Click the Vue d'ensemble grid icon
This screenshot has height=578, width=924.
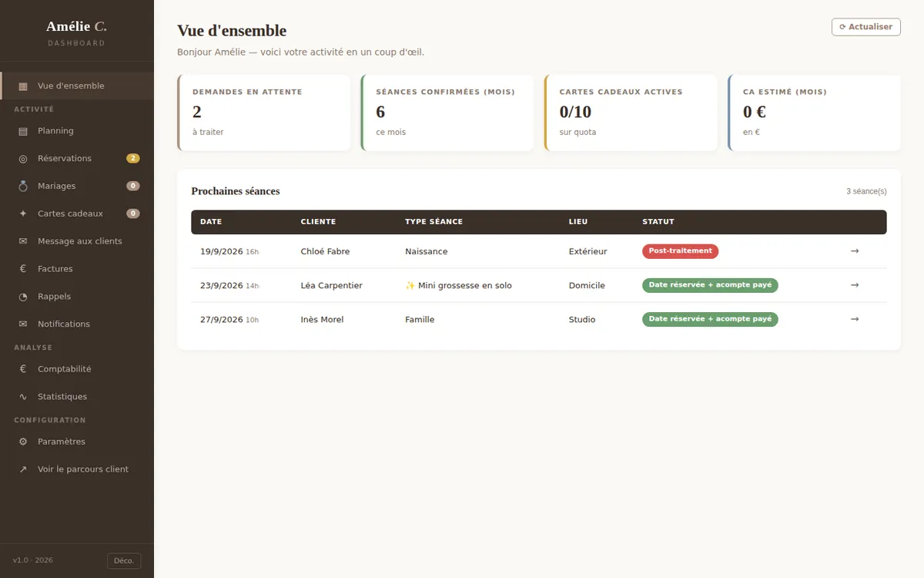[23, 86]
